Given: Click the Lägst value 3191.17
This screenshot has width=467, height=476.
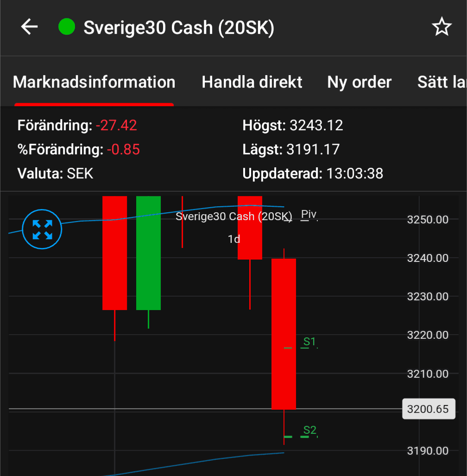Looking at the screenshot, I should (x=313, y=149).
